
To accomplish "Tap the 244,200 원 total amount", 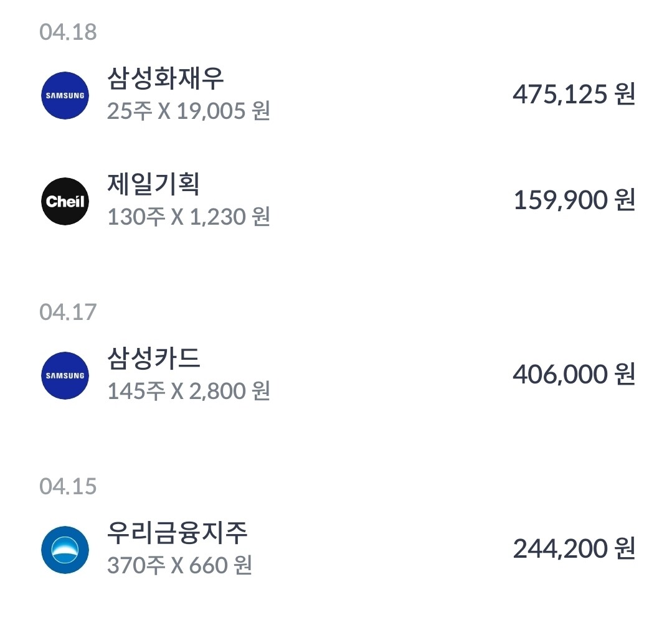I will point(573,549).
